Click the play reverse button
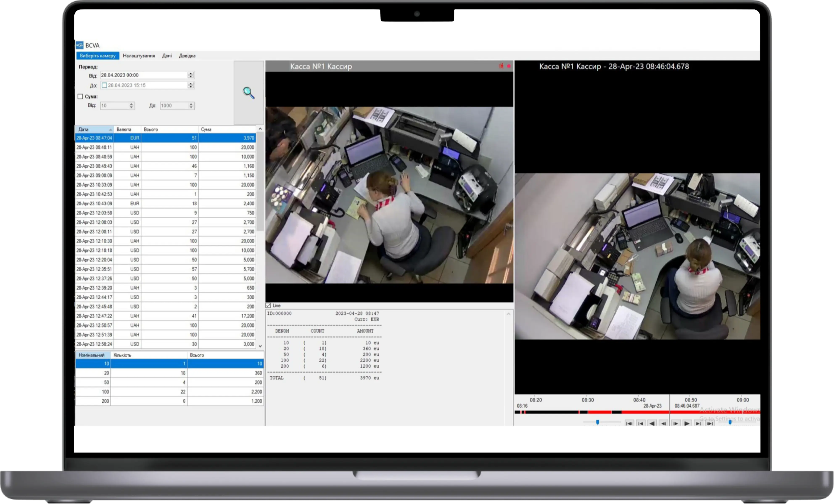 (x=652, y=423)
